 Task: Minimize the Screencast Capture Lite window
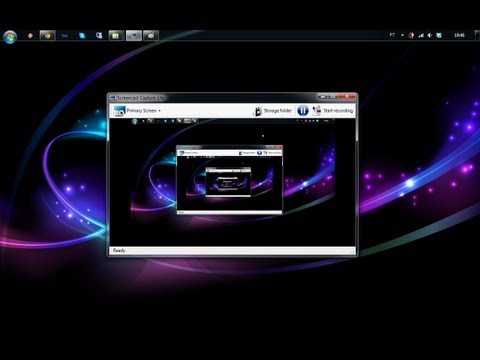322,96
